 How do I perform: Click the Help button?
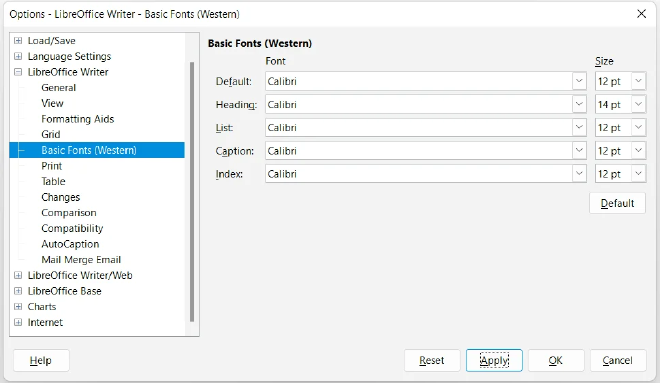41,360
